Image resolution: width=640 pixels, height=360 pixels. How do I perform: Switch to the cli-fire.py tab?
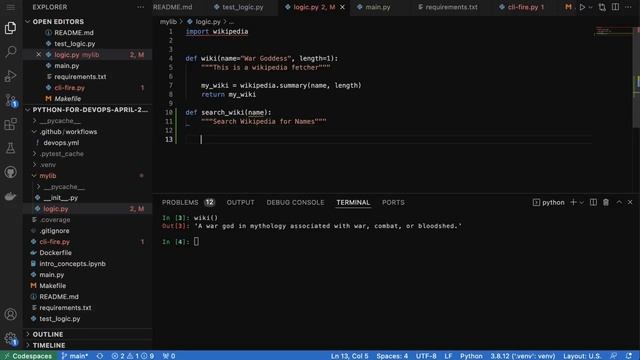(522, 7)
